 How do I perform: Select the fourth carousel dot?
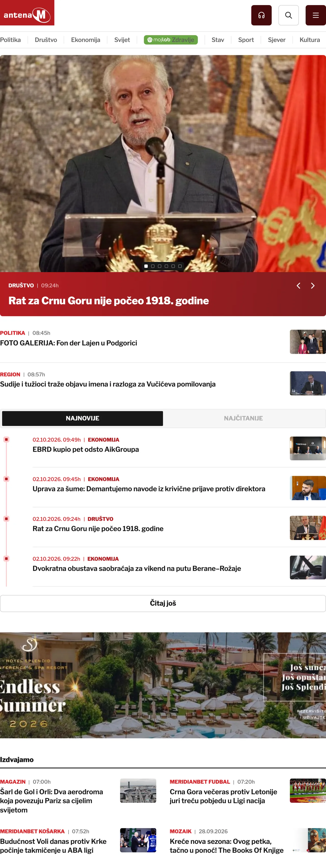point(166,266)
